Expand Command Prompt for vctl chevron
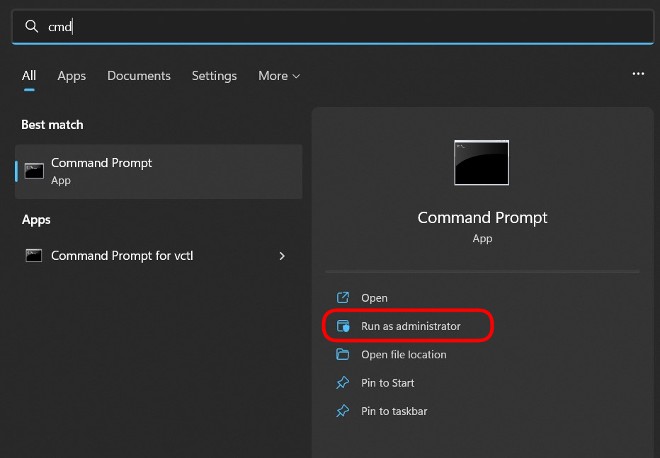Viewport: 660px width, 458px height. click(x=282, y=256)
